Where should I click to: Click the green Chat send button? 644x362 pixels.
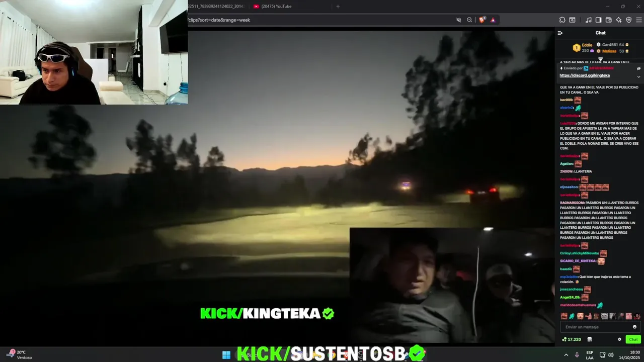[633, 339]
